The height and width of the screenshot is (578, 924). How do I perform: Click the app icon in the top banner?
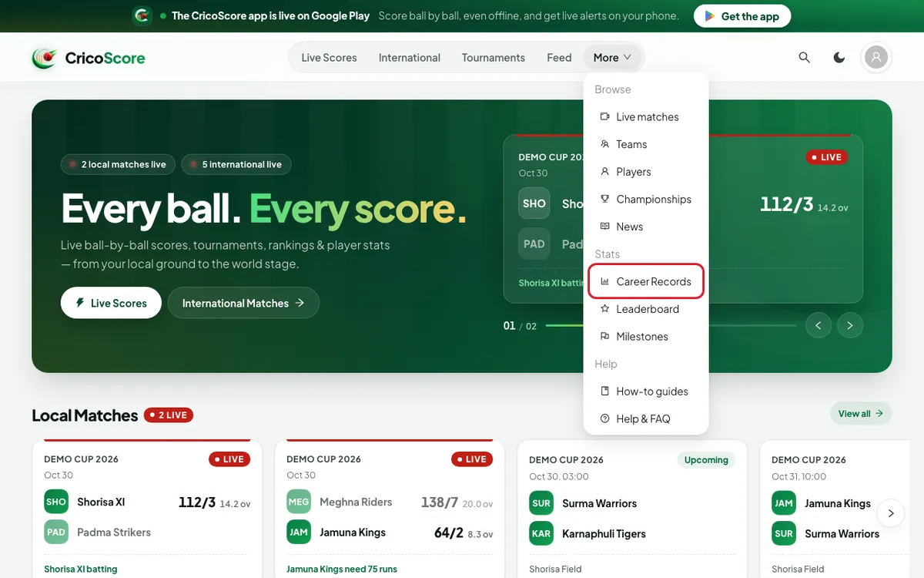[x=142, y=15]
